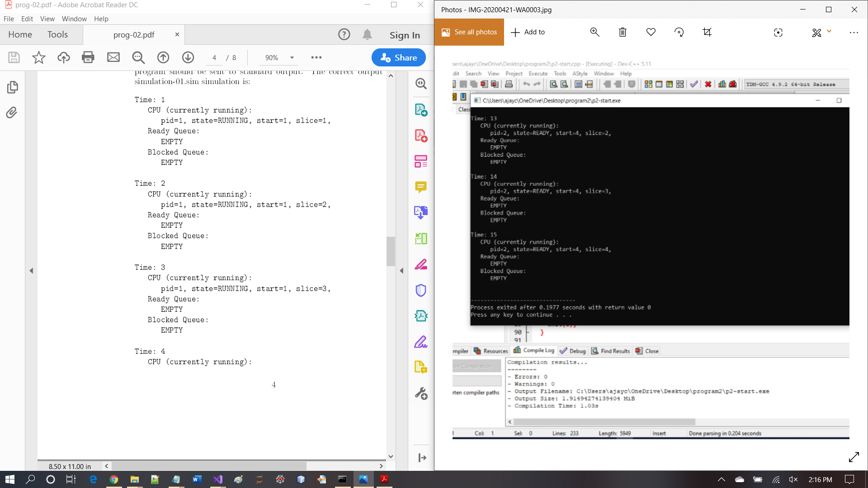Image resolution: width=868 pixels, height=488 pixels.
Task: Crop the photo in Photos app
Action: 707,32
